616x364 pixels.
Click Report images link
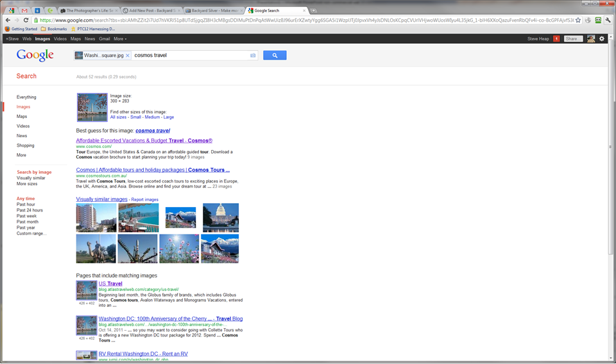coord(144,200)
